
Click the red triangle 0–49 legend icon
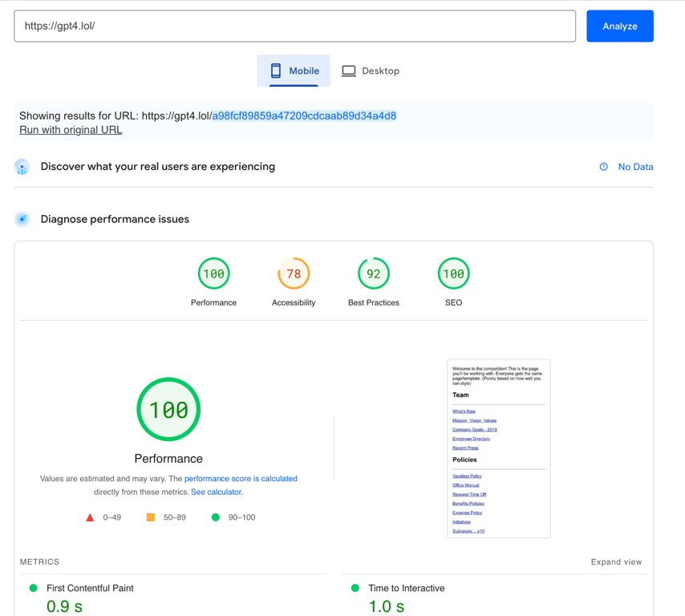(x=90, y=517)
